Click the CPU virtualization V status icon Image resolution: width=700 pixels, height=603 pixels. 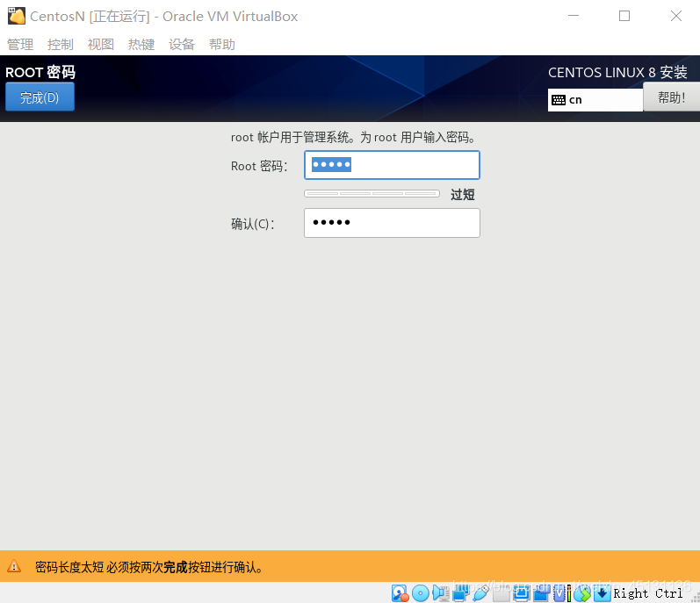coord(559,593)
